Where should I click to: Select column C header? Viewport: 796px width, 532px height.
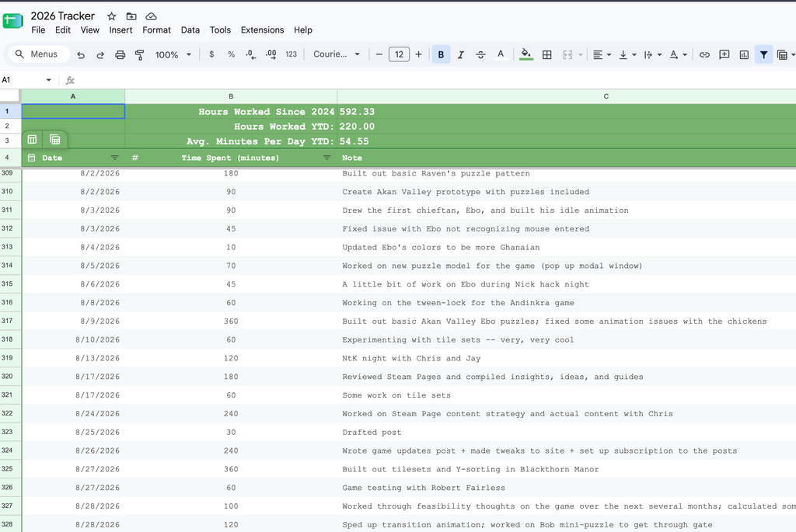[x=567, y=96]
